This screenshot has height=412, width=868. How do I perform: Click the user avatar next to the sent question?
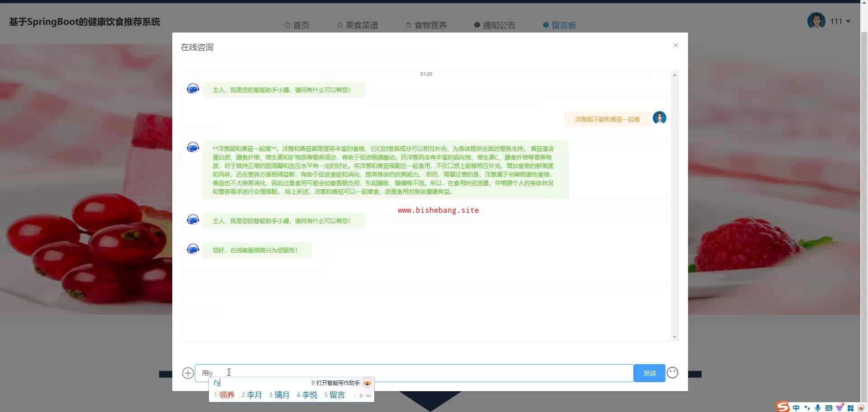660,118
